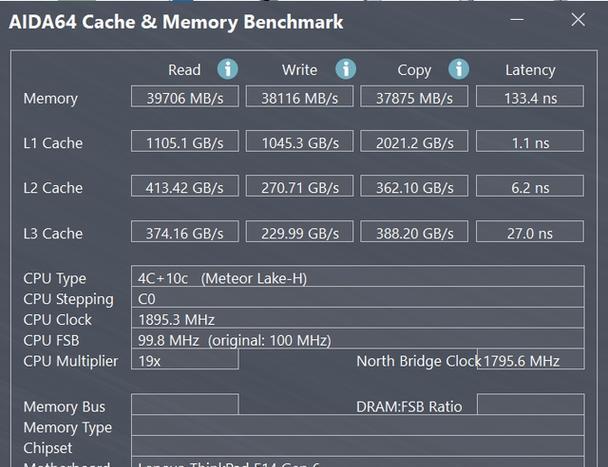Select the L3 Cache Latency 27.0 ns value
Viewport: 608px width, 467px height.
530,231
